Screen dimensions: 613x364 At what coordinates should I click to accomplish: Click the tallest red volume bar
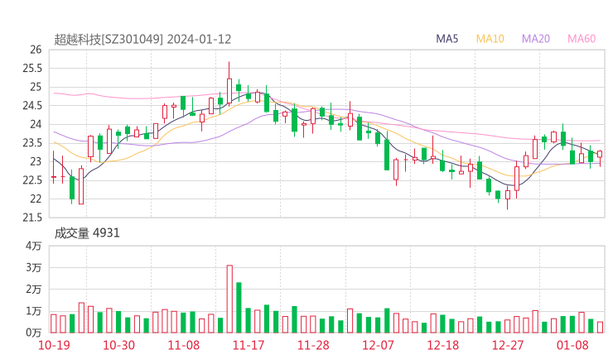pyautogui.click(x=229, y=299)
